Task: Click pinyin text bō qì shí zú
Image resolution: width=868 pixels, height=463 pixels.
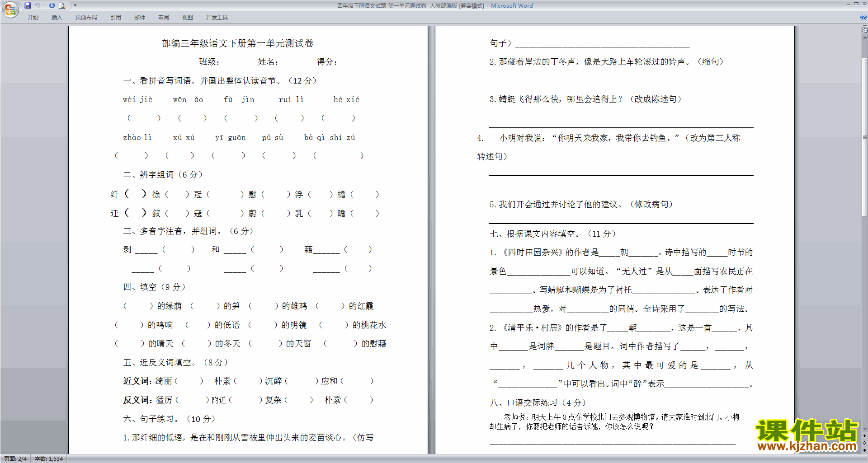Action: (x=330, y=137)
